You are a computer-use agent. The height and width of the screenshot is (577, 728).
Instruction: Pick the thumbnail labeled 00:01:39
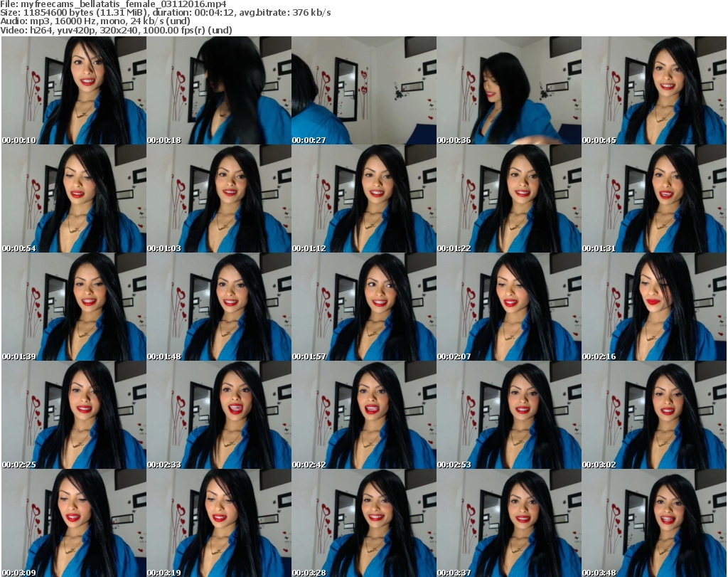pyautogui.click(x=74, y=307)
